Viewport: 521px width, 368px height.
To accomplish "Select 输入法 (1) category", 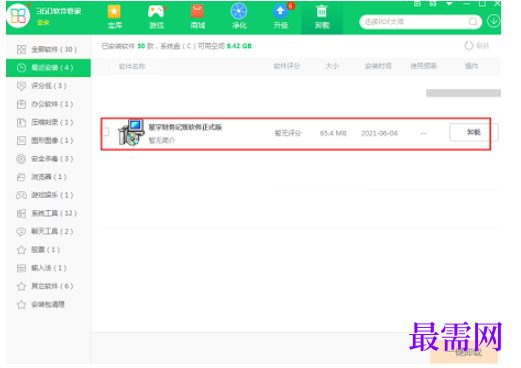I will [48, 268].
